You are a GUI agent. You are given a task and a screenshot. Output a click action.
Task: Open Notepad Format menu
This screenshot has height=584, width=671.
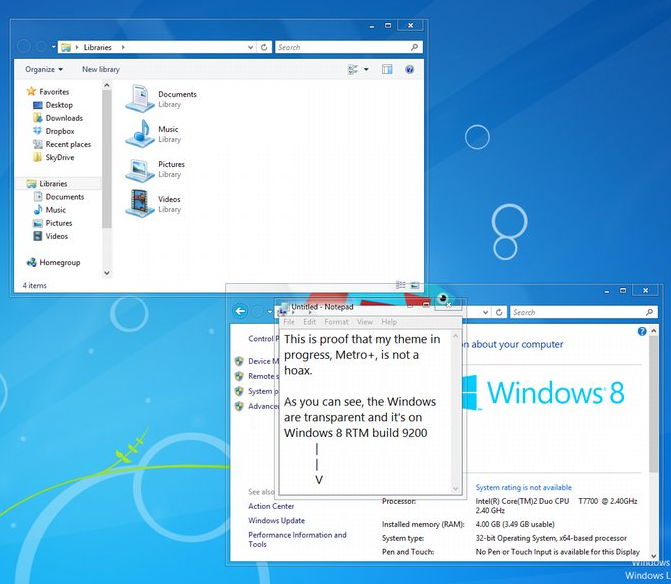pyautogui.click(x=336, y=322)
